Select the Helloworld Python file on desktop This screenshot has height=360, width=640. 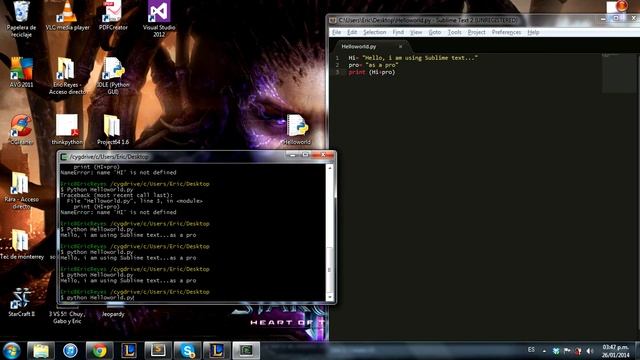coord(297,130)
